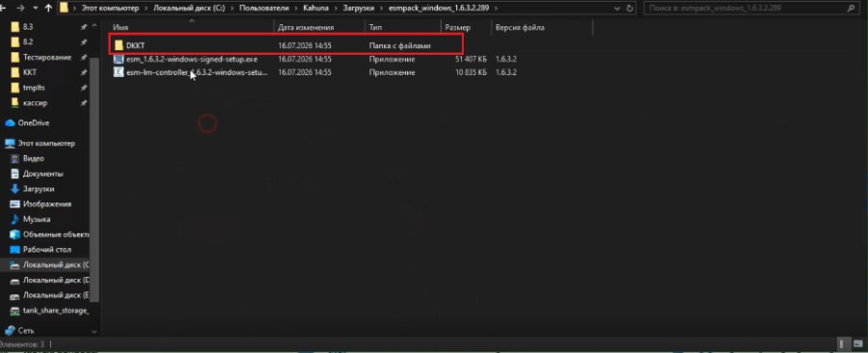Screen dimensions: 868x353
Task: Click the DKKT folder name
Action: tap(135, 45)
